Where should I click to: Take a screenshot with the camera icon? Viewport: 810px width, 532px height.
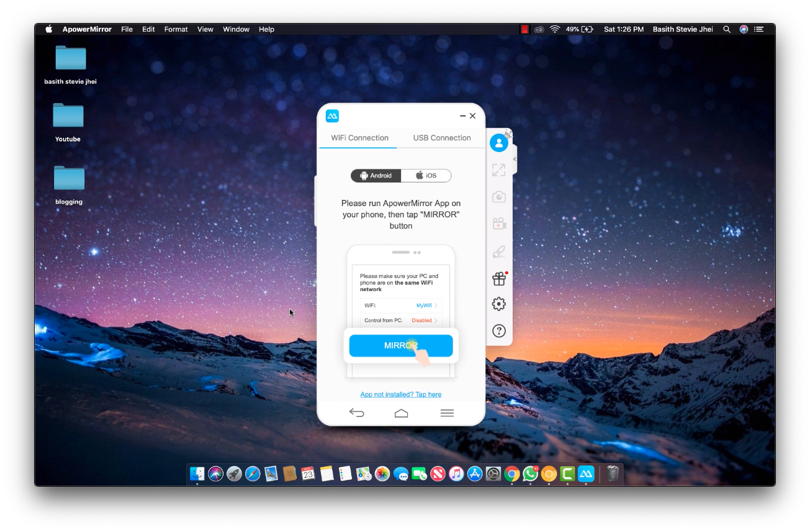[x=498, y=197]
